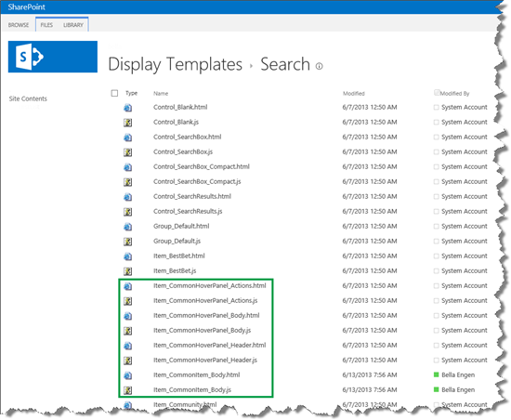Tick the select-all checkbox in header
This screenshot has height=420, width=511.
[x=114, y=93]
